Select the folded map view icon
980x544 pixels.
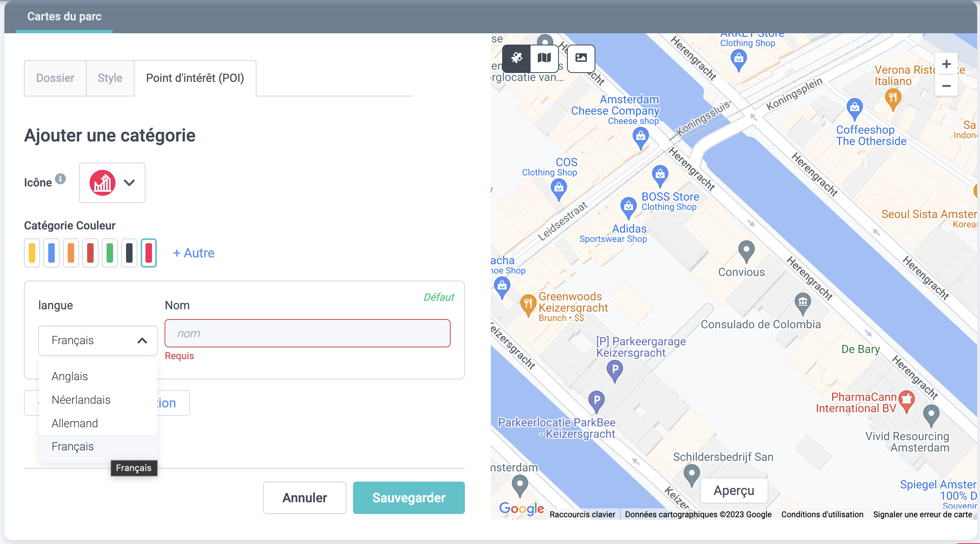[544, 58]
